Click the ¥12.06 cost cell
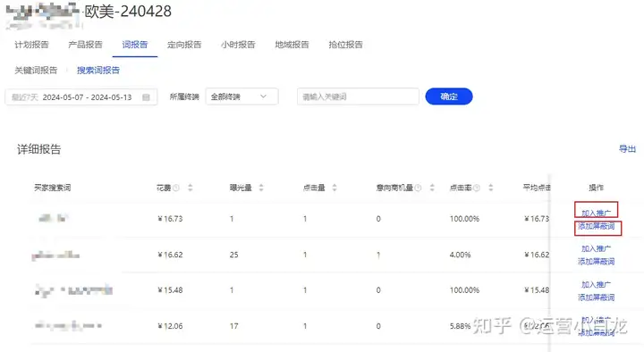 [170, 326]
